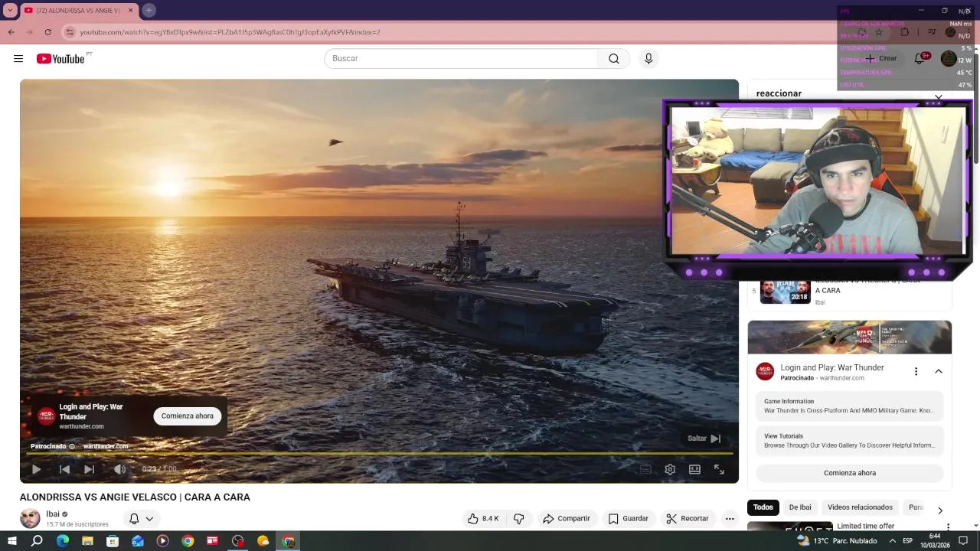Open Microsoft Store from taskbar
This screenshot has height=551, width=980.
(x=113, y=541)
